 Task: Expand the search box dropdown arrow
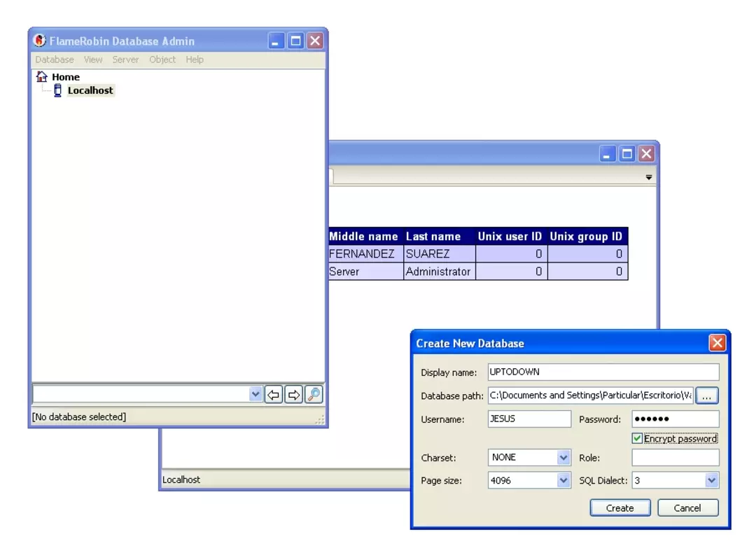pos(256,394)
